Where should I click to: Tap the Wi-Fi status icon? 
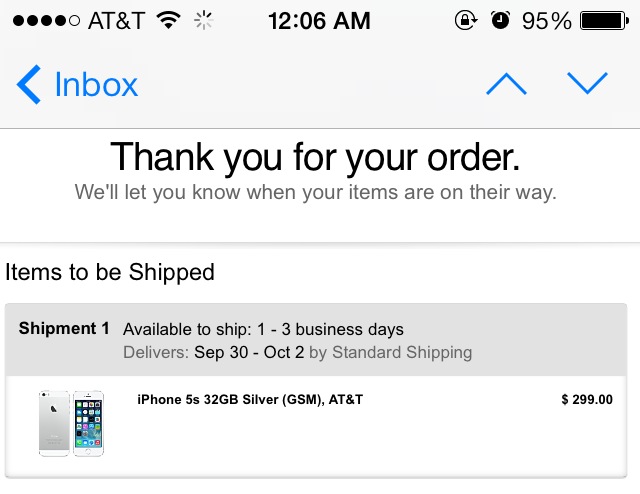click(169, 20)
